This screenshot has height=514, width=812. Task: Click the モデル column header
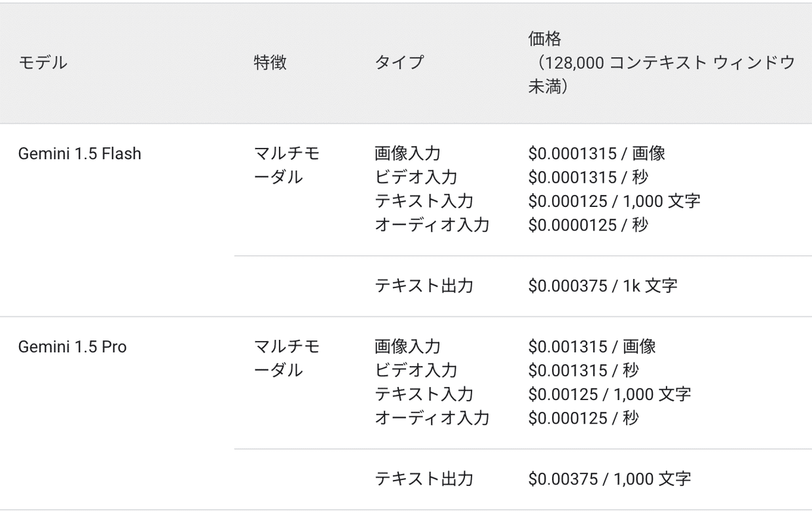point(43,63)
